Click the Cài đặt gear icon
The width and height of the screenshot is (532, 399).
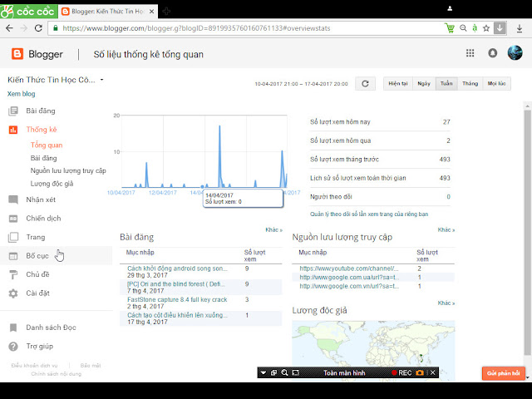[13, 293]
